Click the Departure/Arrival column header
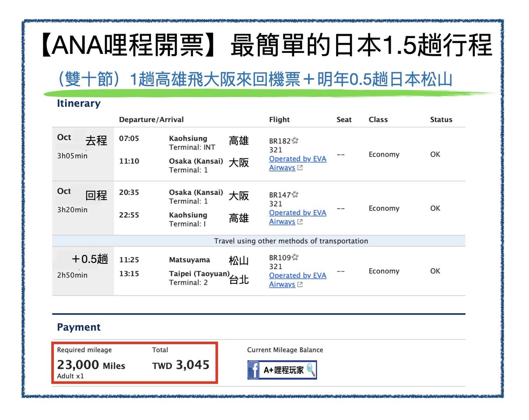The image size is (529, 420). tap(151, 119)
